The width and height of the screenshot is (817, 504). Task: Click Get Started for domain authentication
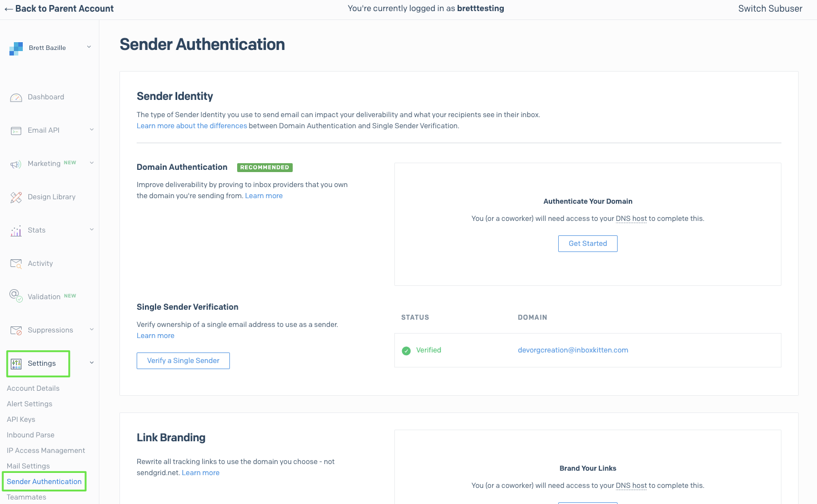[x=588, y=244]
